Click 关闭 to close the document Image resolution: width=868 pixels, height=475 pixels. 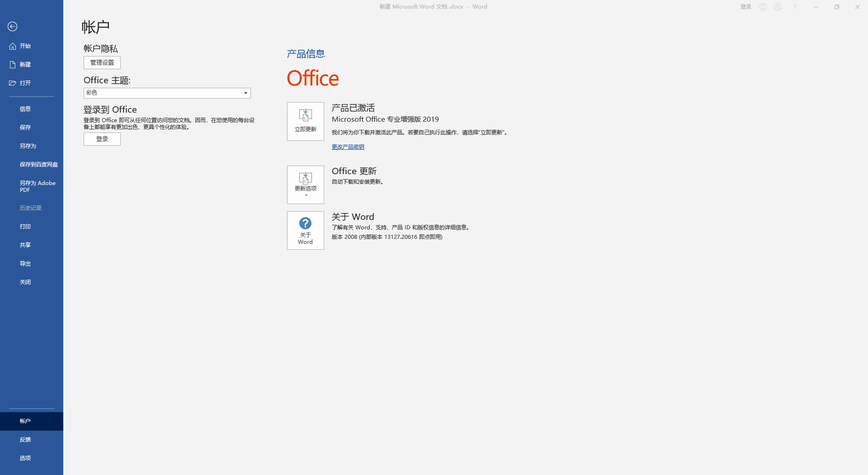[x=32, y=282]
